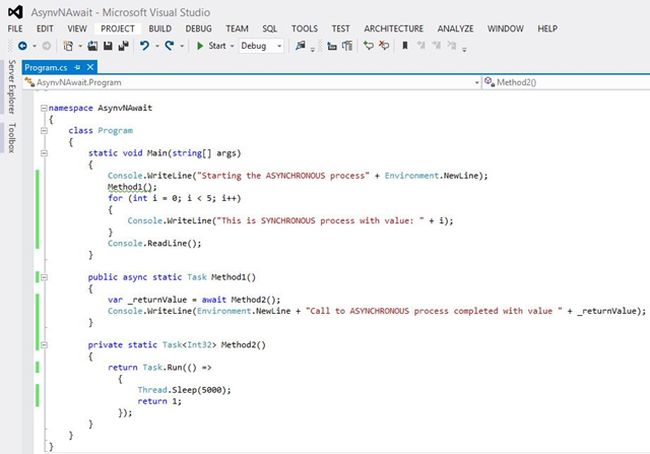Open the HELP menu
This screenshot has width=650, height=454.
pyautogui.click(x=547, y=29)
